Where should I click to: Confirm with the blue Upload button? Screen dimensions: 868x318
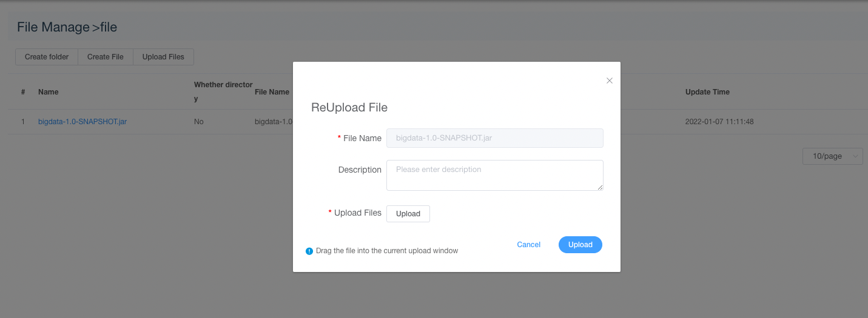tap(580, 245)
